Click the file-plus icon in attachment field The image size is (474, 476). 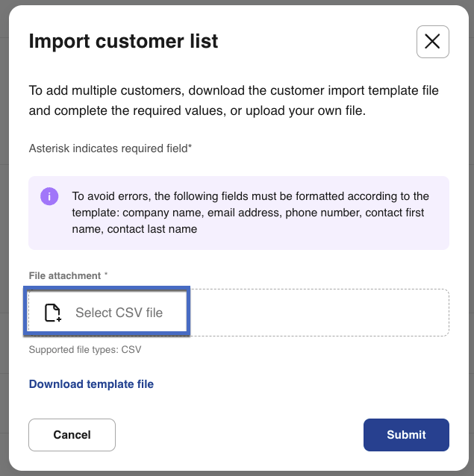[x=52, y=313]
